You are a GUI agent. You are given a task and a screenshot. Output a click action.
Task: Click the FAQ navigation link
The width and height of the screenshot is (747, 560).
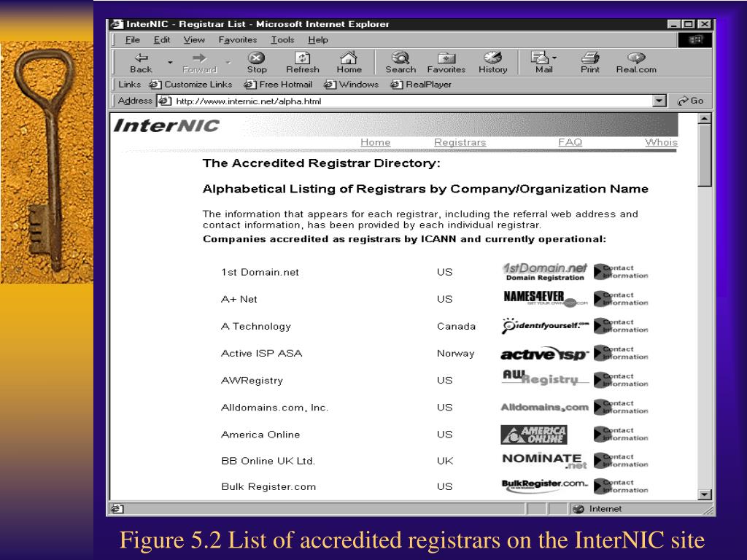pos(570,142)
